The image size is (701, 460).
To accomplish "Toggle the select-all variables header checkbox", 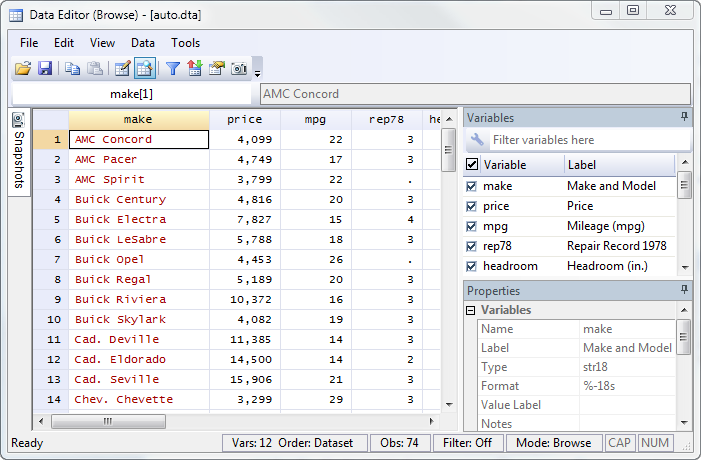I will (473, 164).
